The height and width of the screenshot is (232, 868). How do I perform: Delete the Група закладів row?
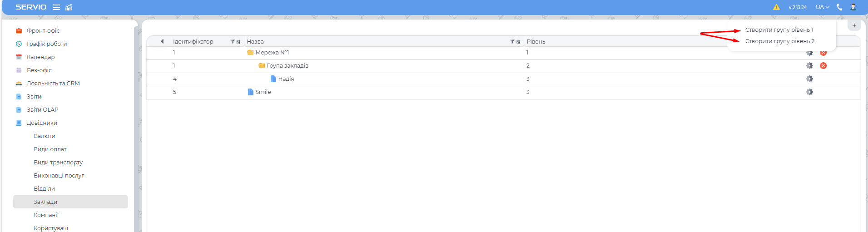click(823, 66)
